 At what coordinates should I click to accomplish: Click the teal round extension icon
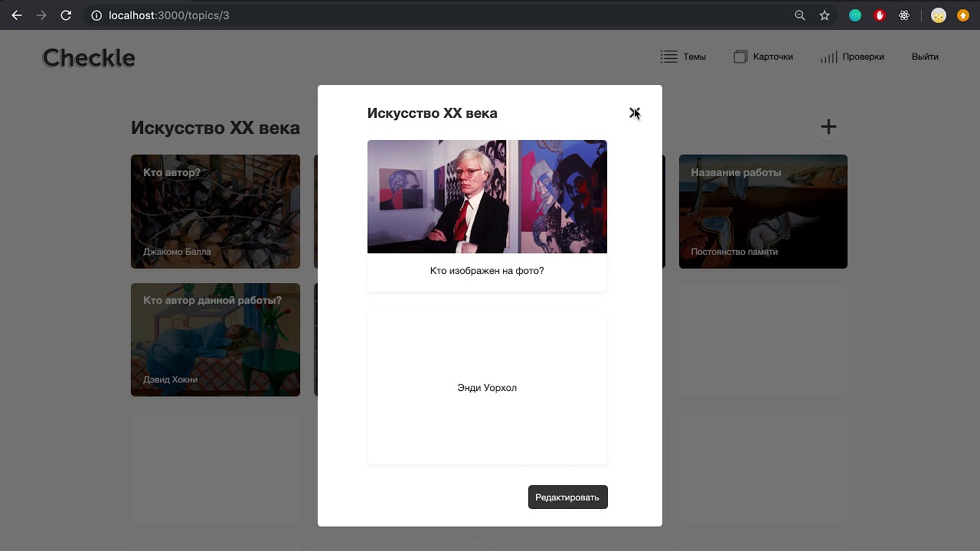[x=855, y=15]
